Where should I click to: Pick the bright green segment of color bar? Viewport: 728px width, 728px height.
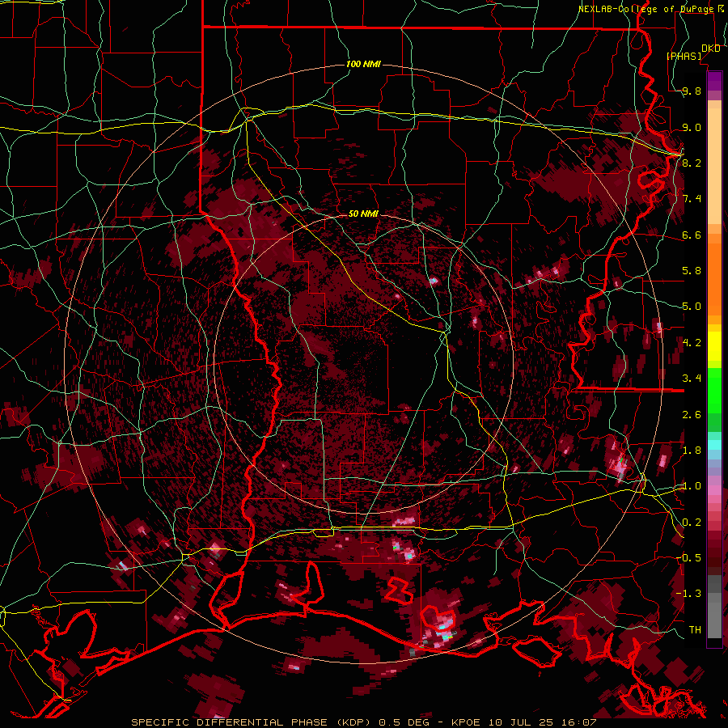pyautogui.click(x=714, y=391)
